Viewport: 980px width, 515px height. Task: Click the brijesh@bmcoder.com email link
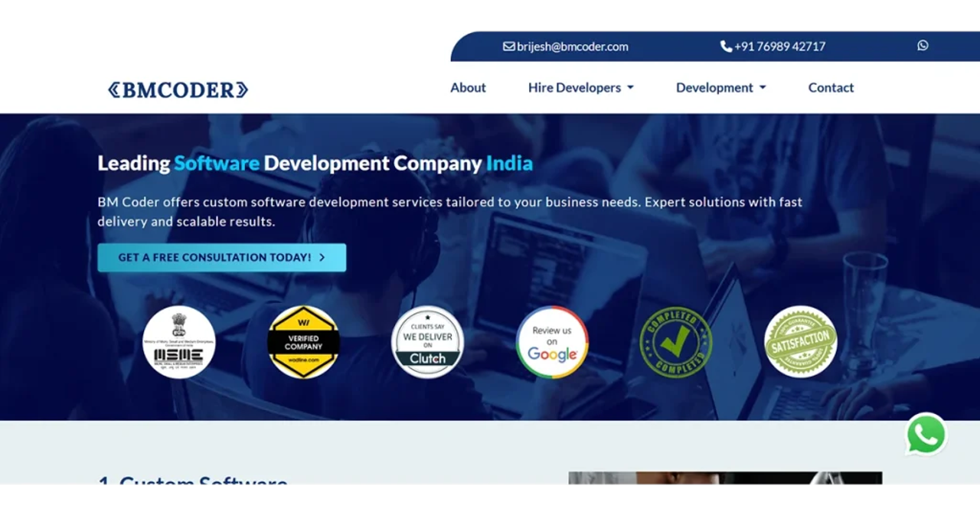(573, 46)
